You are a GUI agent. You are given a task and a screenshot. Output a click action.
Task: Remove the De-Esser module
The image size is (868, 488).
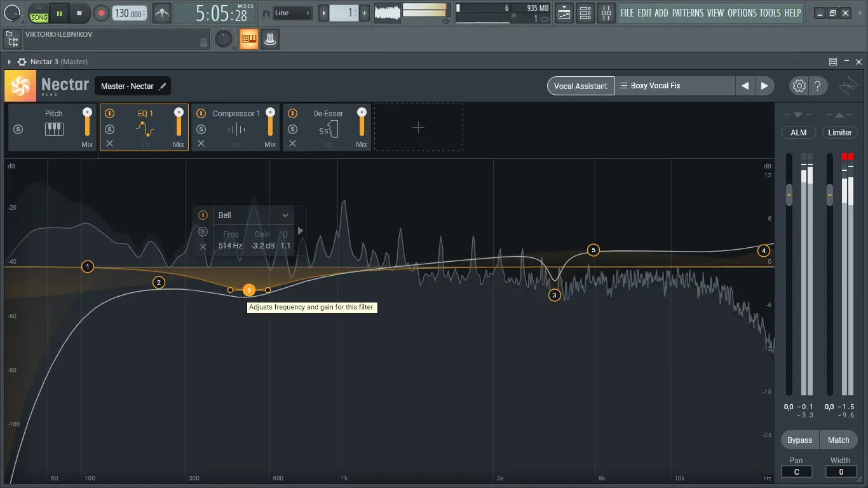pos(293,144)
